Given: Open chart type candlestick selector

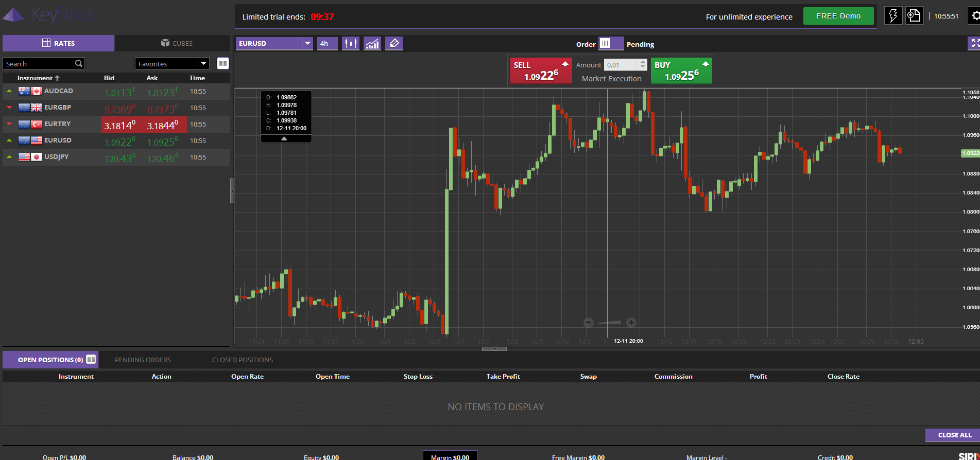Looking at the screenshot, I should click(x=351, y=43).
